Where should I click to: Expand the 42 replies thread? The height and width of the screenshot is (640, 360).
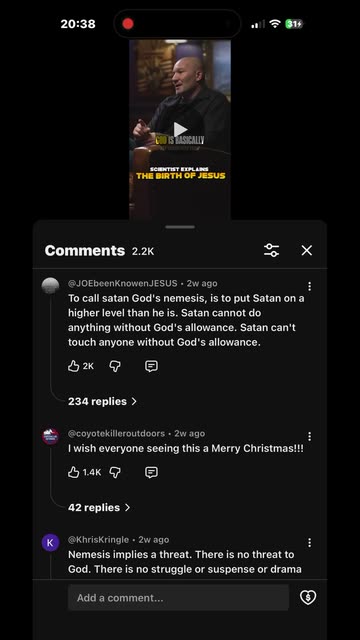99,508
